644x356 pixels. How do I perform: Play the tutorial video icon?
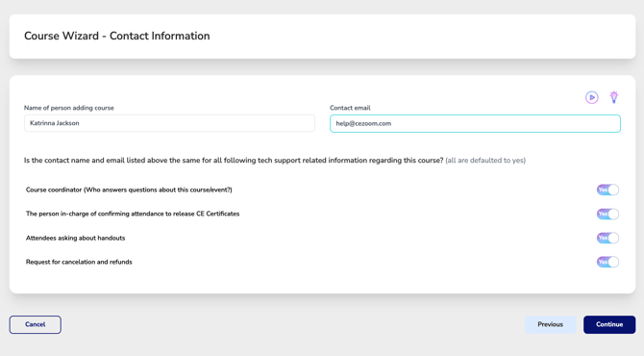591,97
